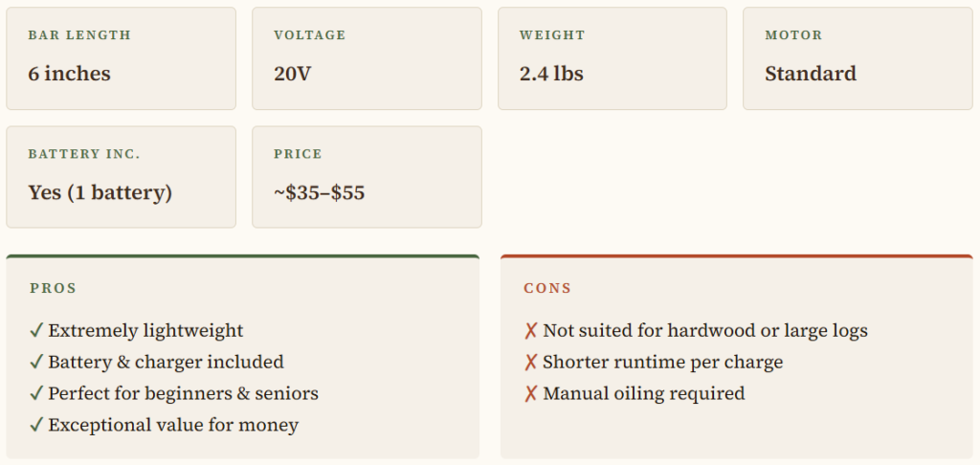Select the Voltage 20V spec card
This screenshot has height=465, width=980.
pos(367,58)
